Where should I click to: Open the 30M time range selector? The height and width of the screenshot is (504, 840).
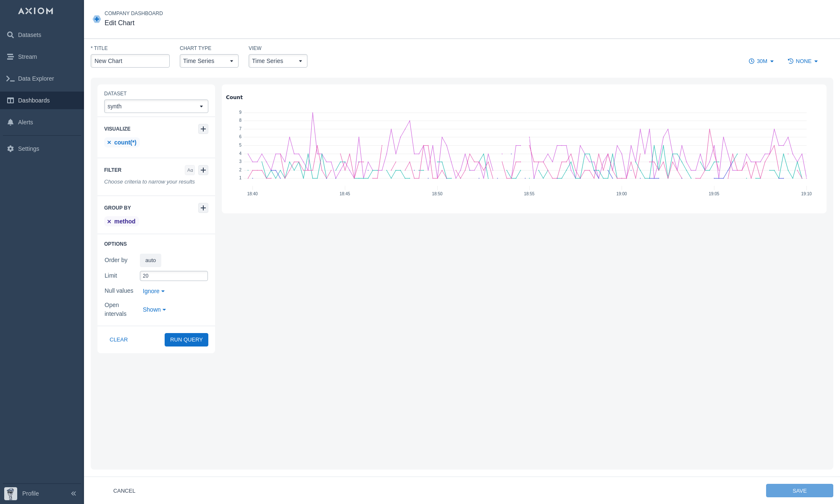761,61
